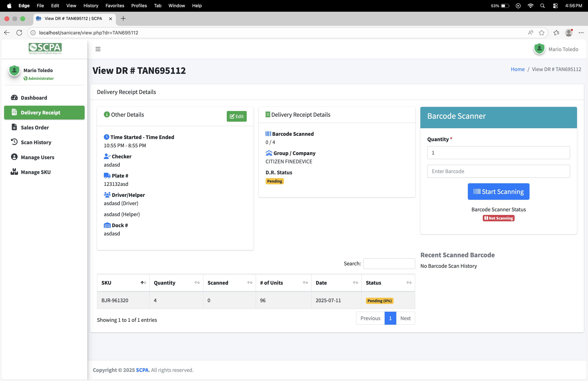
Task: Click the Home breadcrumb link
Action: (x=517, y=69)
